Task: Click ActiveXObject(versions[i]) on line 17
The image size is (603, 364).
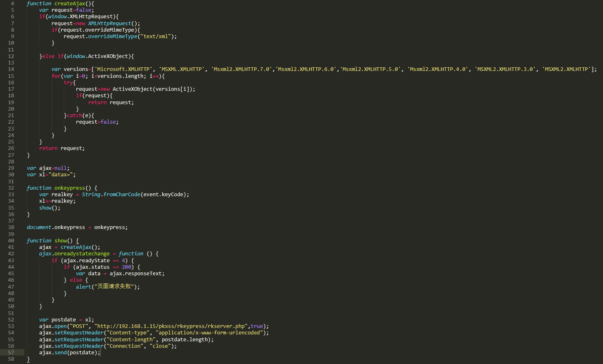Action: click(x=152, y=89)
